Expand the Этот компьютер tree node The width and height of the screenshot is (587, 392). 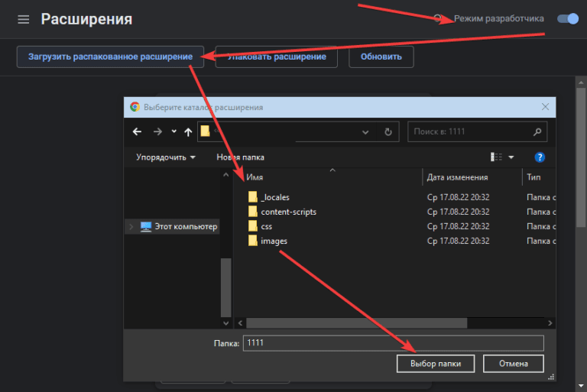[131, 227]
